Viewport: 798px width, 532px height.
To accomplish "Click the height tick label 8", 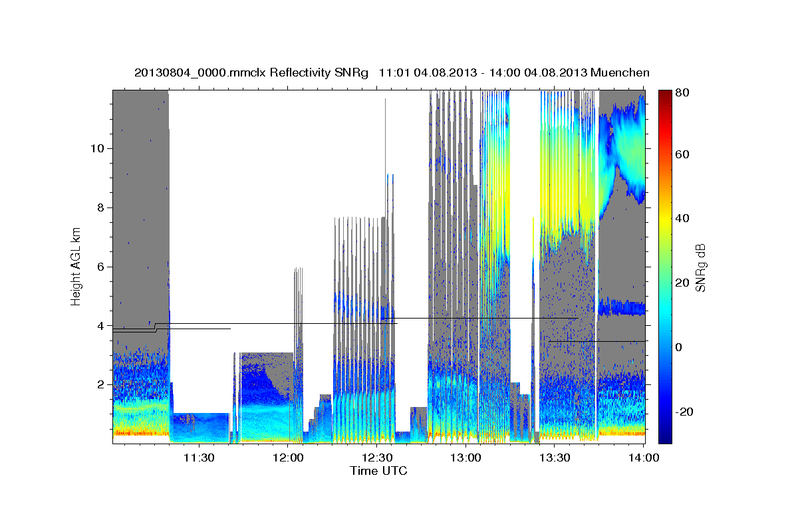I will (100, 207).
